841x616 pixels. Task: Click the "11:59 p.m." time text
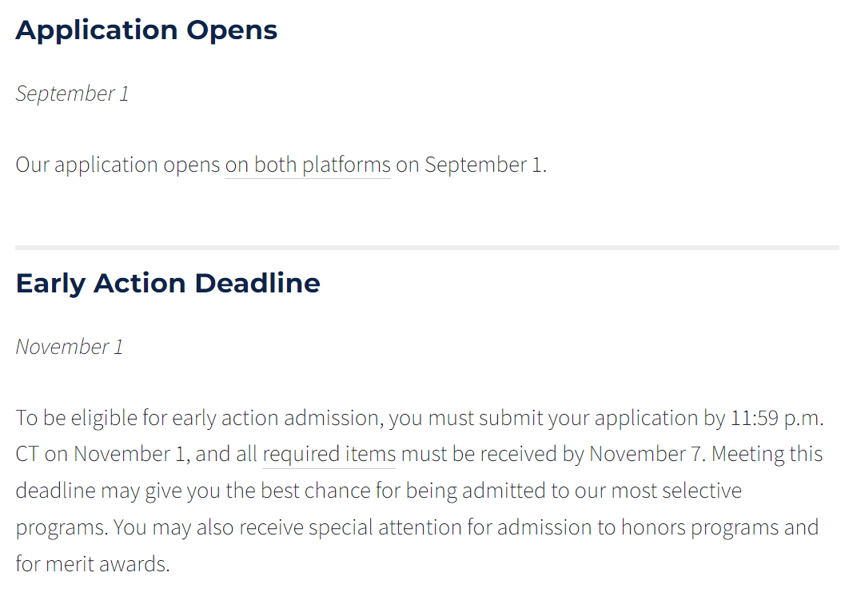[x=776, y=419]
